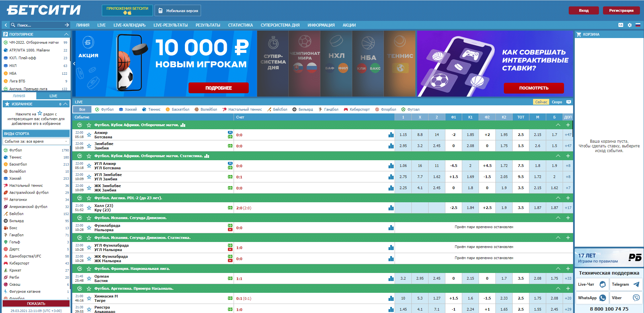Open Мобильная версия link

[178, 10]
